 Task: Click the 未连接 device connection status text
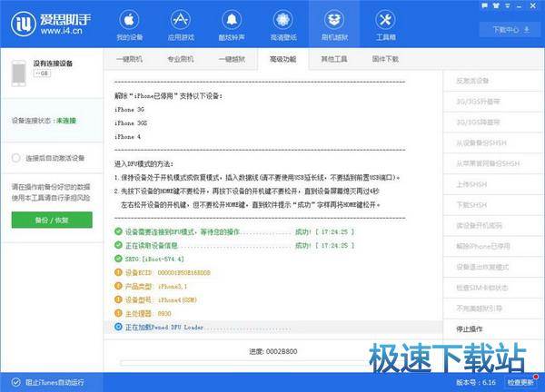point(66,121)
